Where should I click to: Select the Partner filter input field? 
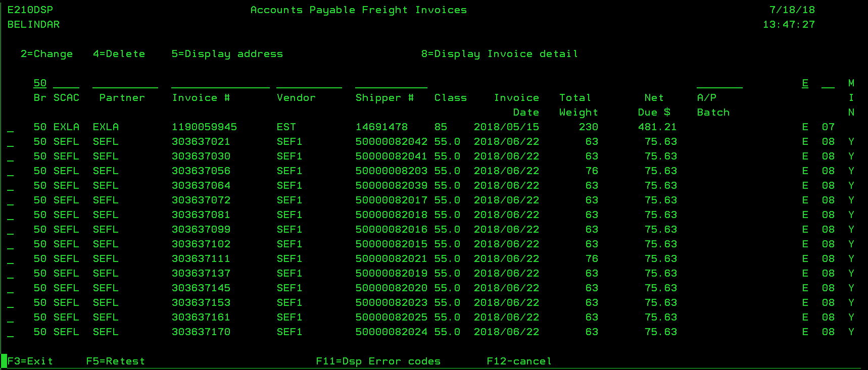pos(125,83)
